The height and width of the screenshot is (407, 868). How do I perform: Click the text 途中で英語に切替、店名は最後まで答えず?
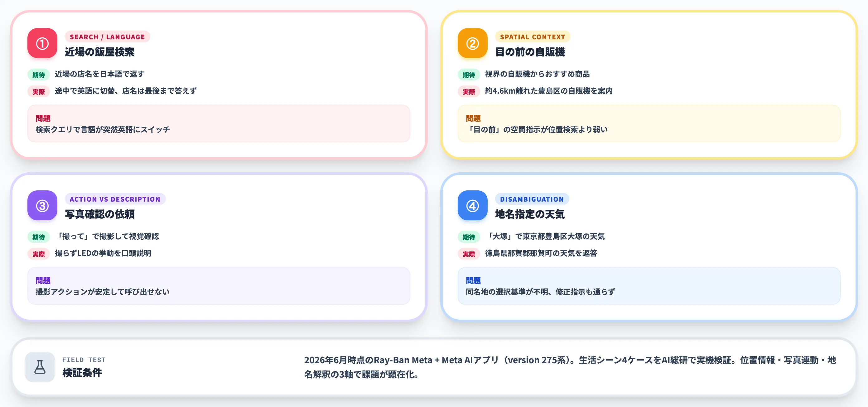click(126, 91)
